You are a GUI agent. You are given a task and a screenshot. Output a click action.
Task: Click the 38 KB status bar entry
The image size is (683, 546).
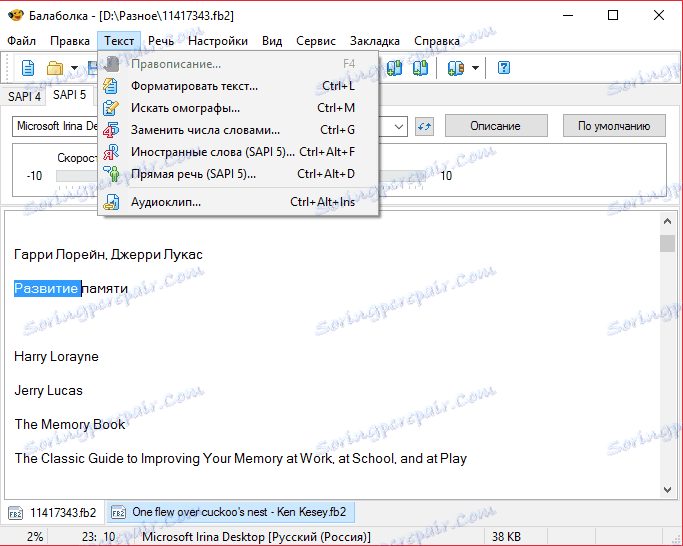tap(506, 537)
